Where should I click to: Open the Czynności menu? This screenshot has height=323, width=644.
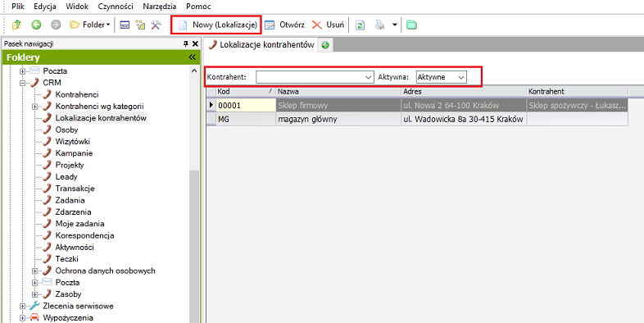pyautogui.click(x=116, y=7)
